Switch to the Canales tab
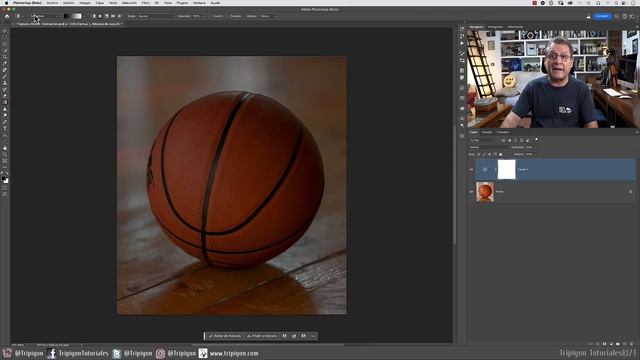Screen dimensions: 640x360 pyautogui.click(x=487, y=132)
